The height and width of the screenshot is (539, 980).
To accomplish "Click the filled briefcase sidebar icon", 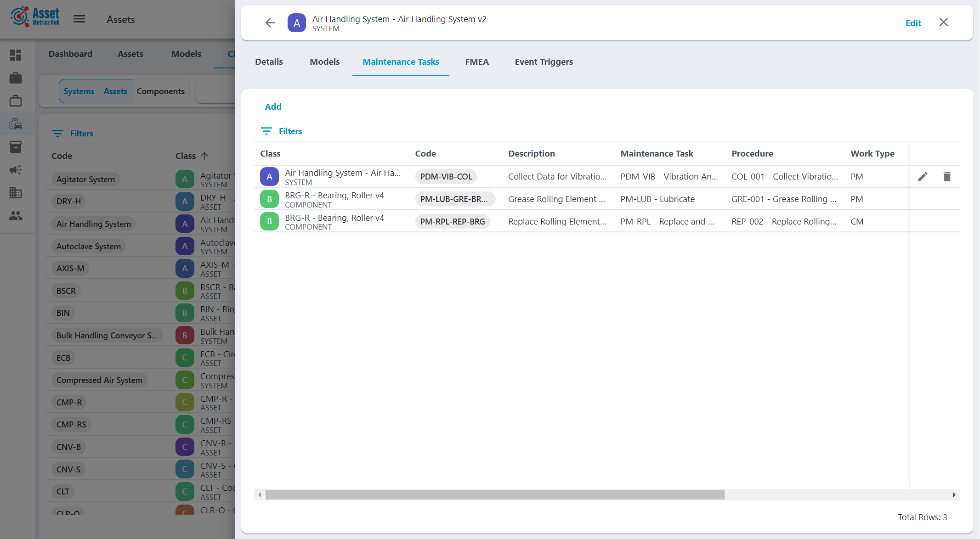I will (x=16, y=78).
